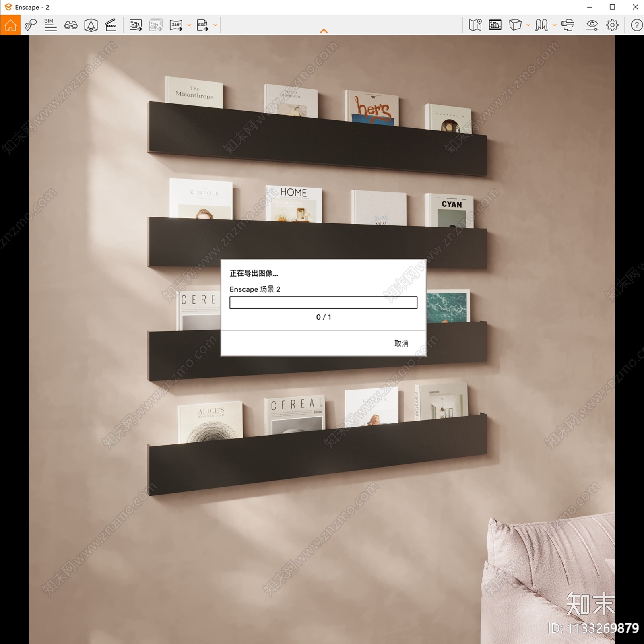The image size is (644, 644).
Task: Click the Enscape logo in title bar
Action: click(8, 7)
